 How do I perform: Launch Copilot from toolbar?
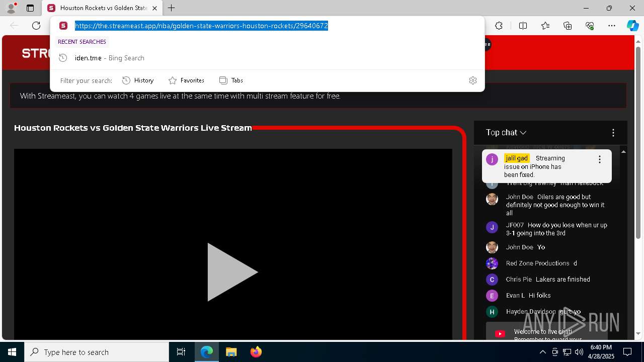tap(632, 26)
